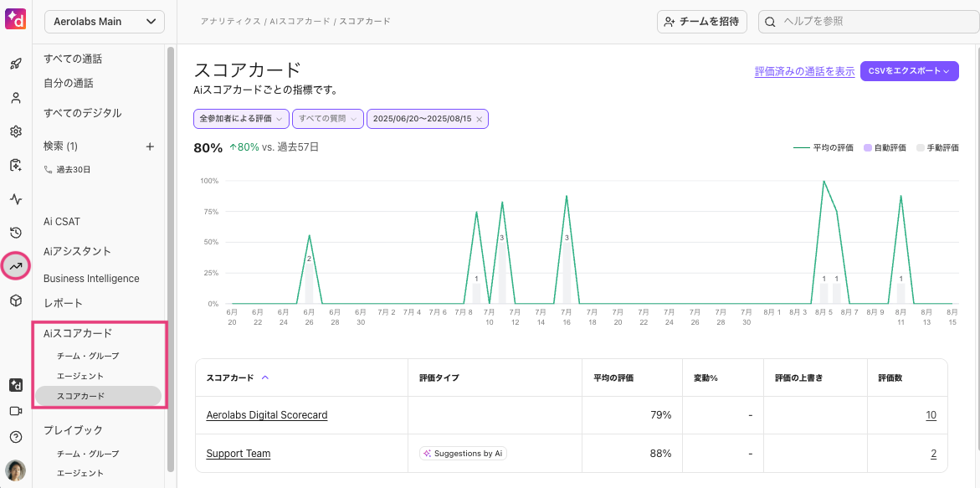This screenshot has height=488, width=980.
Task: Expand the すべての質問 filter
Action: click(327, 119)
